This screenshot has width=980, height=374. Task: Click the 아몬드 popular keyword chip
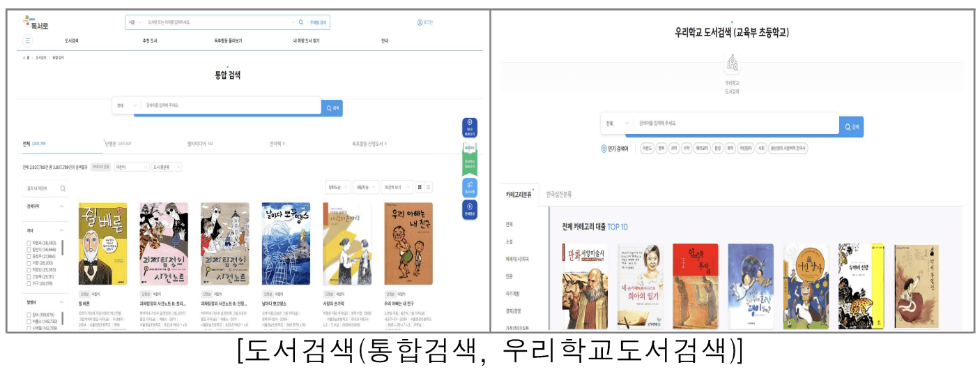(647, 149)
